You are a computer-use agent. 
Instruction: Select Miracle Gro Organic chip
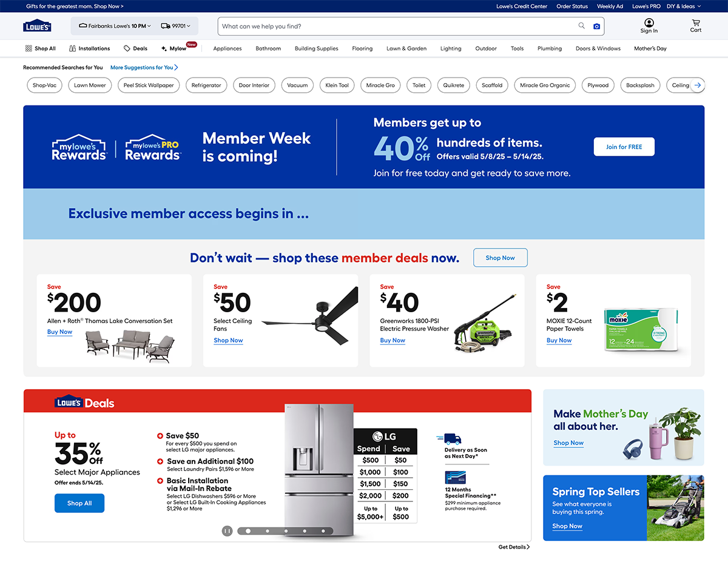click(x=545, y=85)
